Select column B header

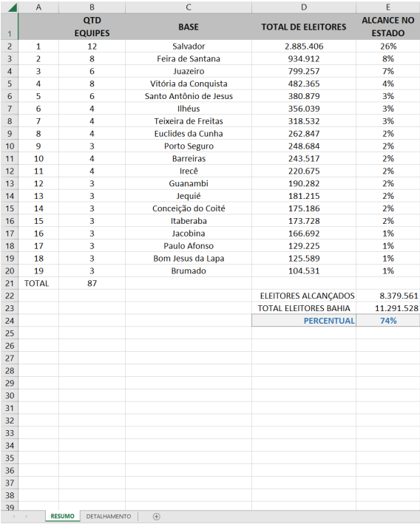point(92,7)
